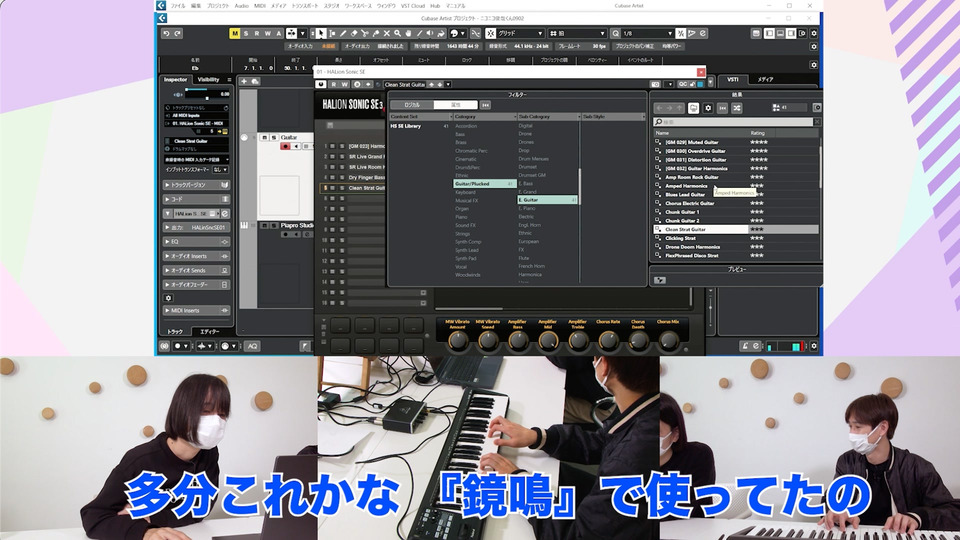Screen dimensions: 960x540
Task: Open the Audio menu
Action: (x=241, y=6)
